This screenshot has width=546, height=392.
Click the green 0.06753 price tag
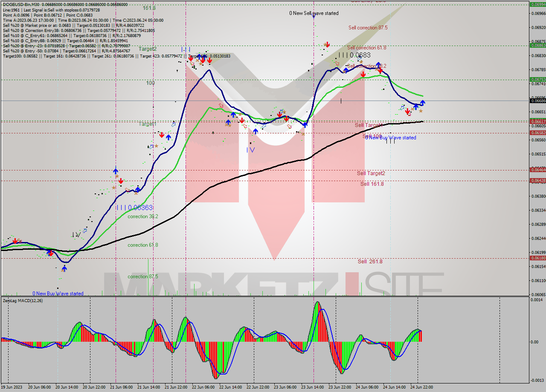tap(537, 79)
